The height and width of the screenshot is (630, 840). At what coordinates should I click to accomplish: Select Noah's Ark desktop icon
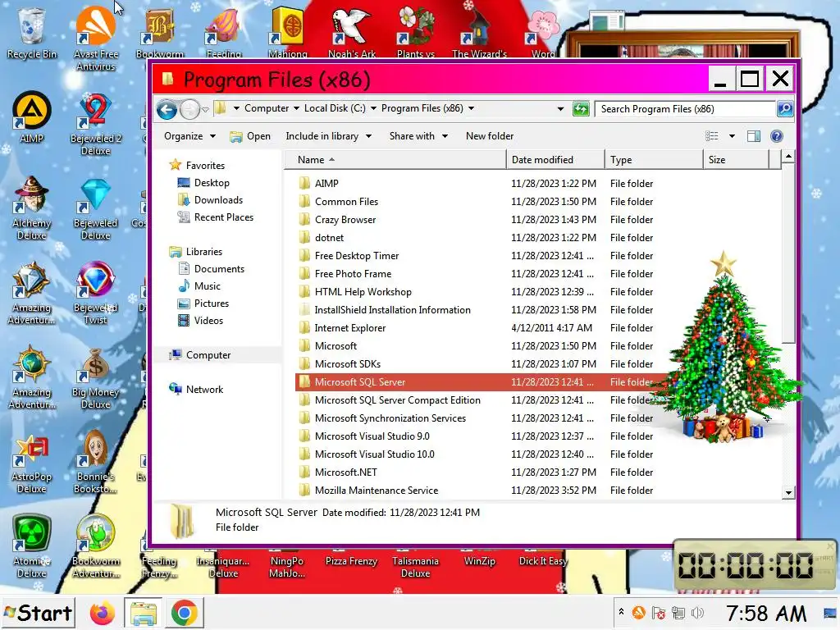(351, 32)
